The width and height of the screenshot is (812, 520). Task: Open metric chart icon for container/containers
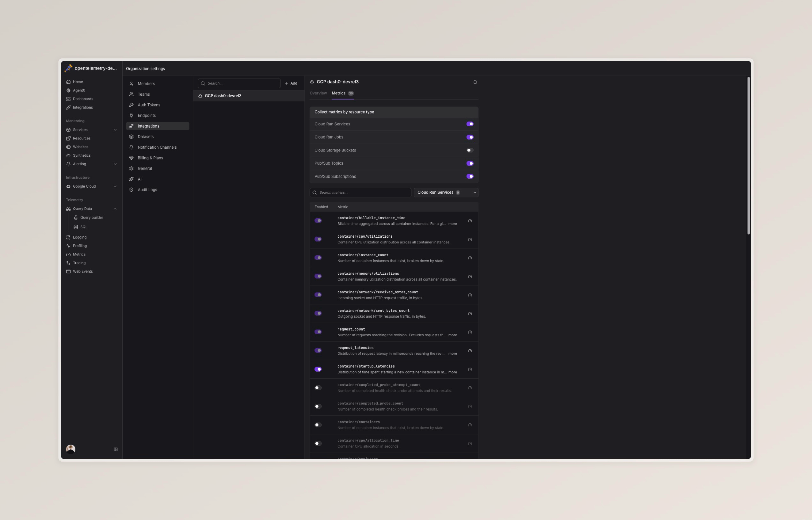(x=470, y=425)
